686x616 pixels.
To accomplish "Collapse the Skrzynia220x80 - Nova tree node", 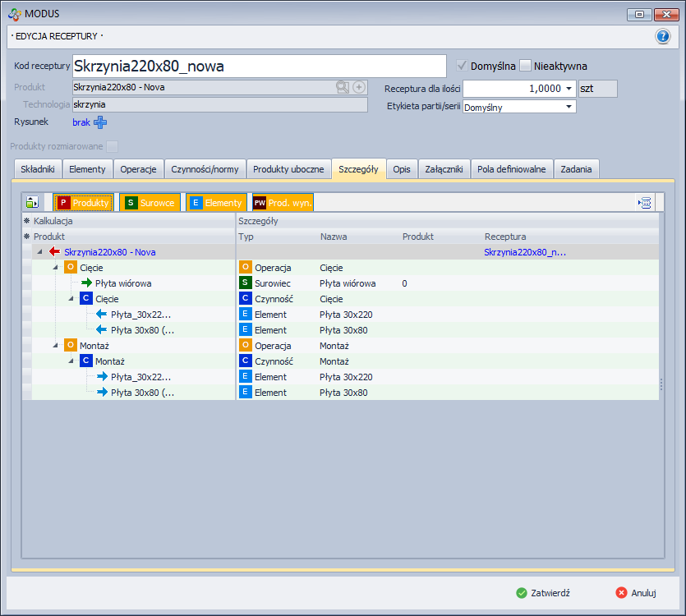I will click(39, 252).
